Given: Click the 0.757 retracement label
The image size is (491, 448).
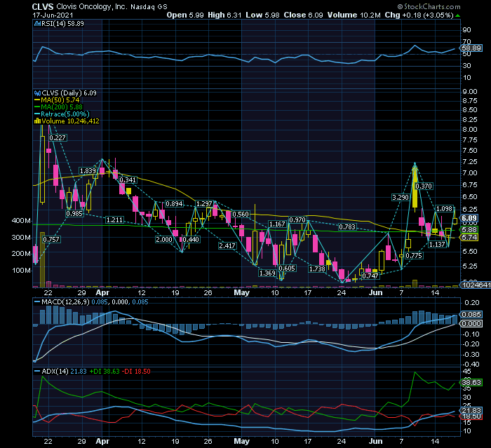Looking at the screenshot, I should pyautogui.click(x=51, y=240).
